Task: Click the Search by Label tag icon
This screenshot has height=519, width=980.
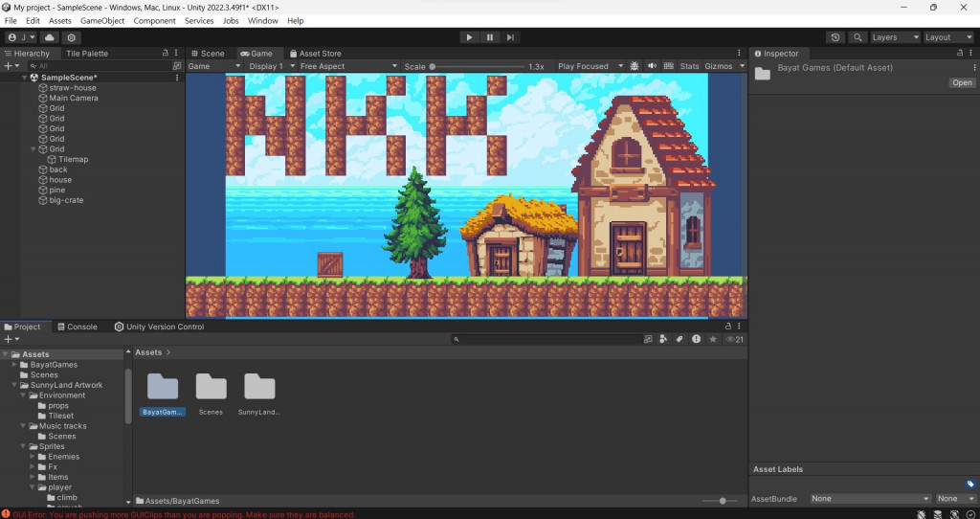Action: (x=680, y=339)
